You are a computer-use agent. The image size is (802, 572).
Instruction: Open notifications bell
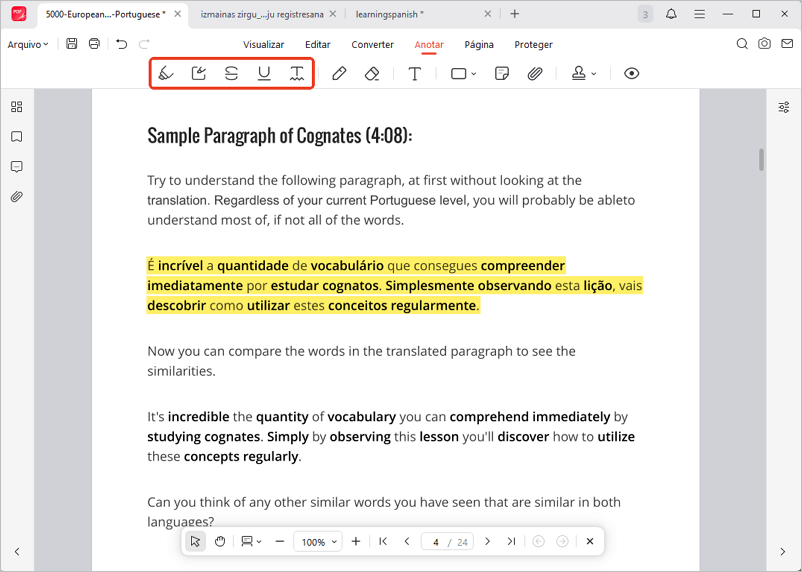point(671,14)
